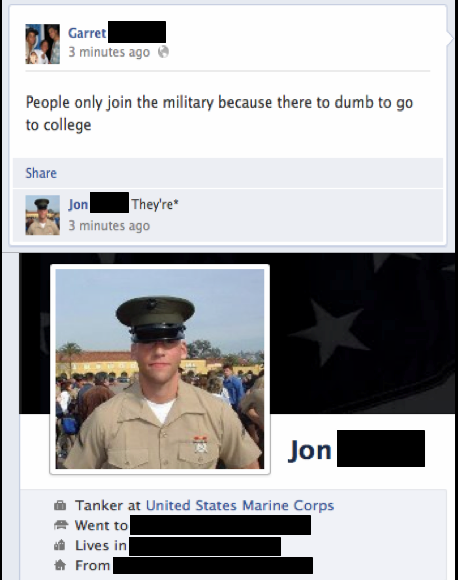Click the post's 3 minutes ago timestamp
The height and width of the screenshot is (580, 458).
[x=109, y=52]
